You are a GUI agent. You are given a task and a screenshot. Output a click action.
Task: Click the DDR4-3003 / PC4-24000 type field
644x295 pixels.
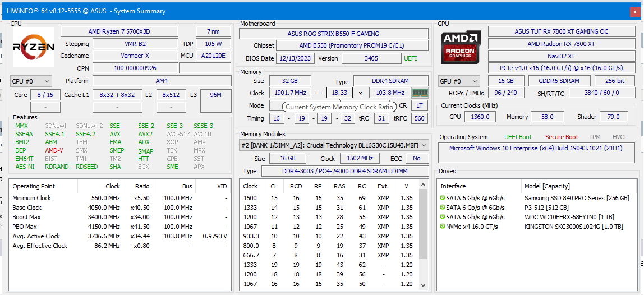(344, 171)
